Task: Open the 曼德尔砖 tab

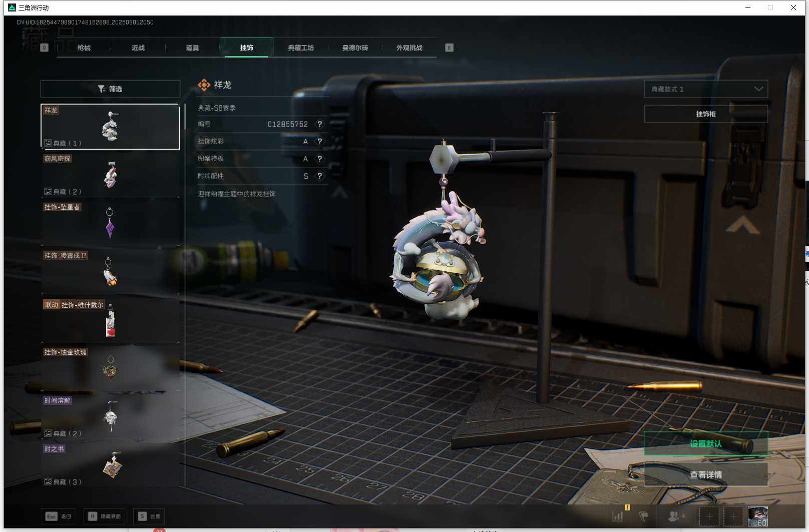Action: coord(355,48)
